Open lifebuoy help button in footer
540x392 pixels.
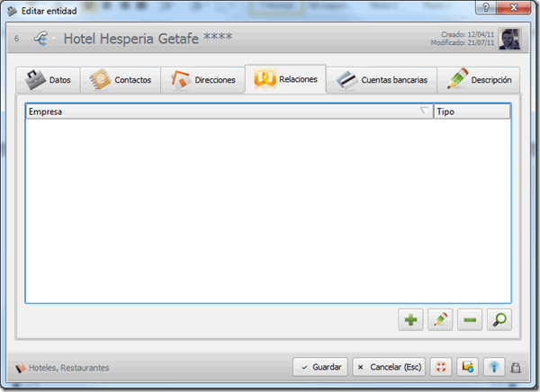click(441, 367)
